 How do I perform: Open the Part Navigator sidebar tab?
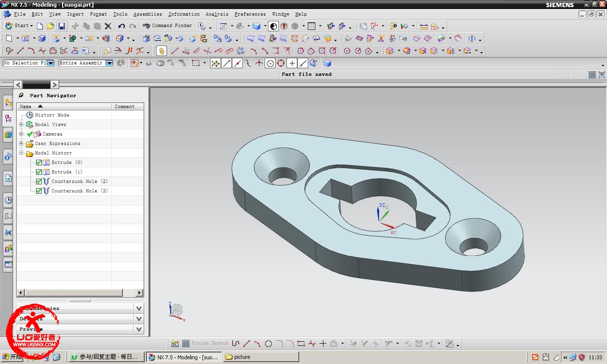[x=8, y=118]
